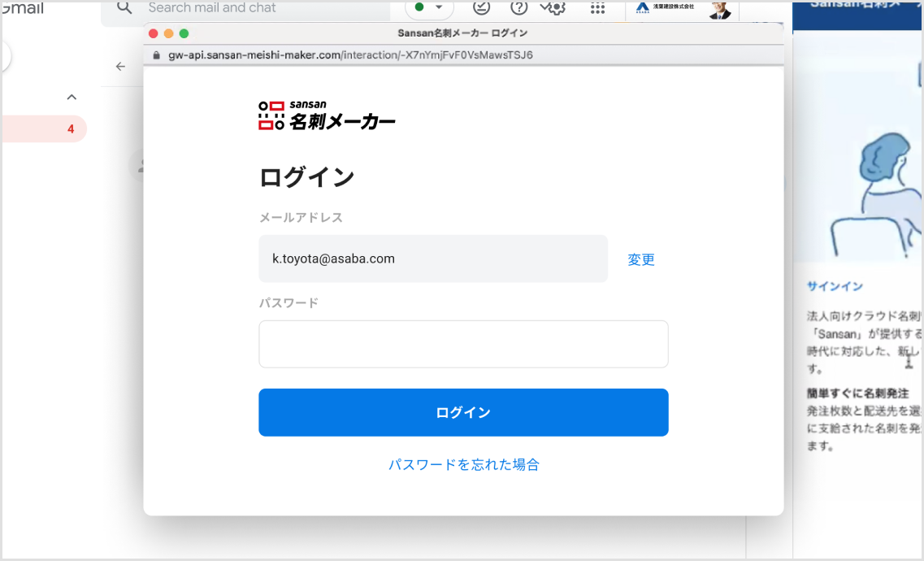Select the inbox item showing 4 unread
The width and height of the screenshot is (924, 561).
coord(44,129)
